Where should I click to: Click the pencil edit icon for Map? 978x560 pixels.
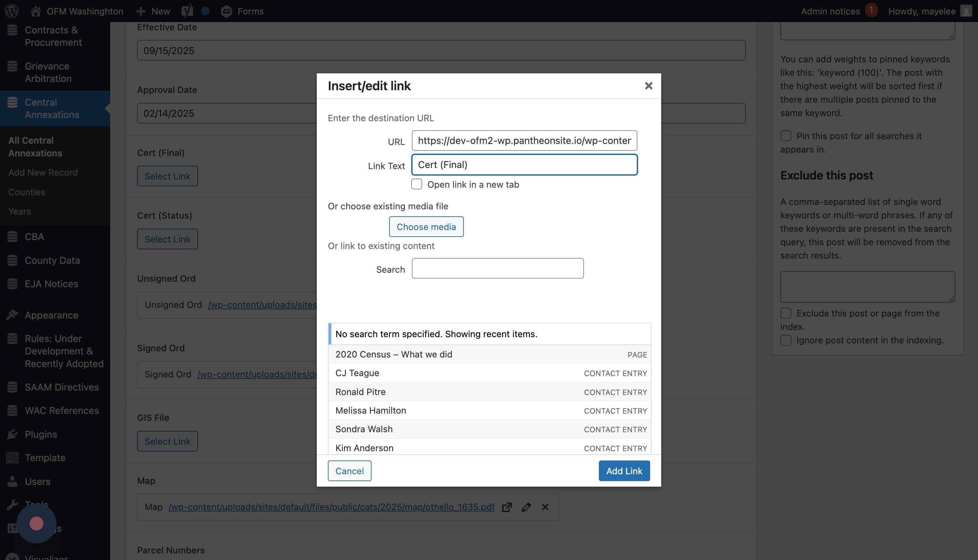tap(526, 507)
